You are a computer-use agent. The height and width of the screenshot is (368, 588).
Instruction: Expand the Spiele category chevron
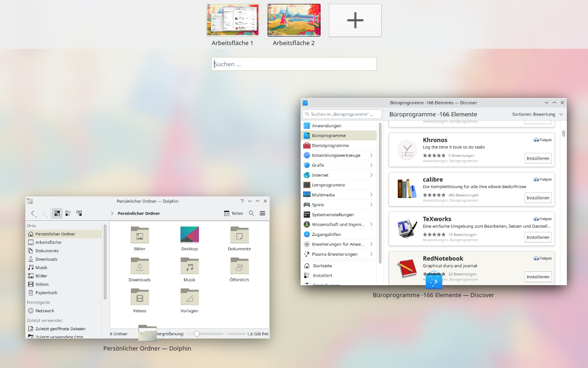coord(371,205)
